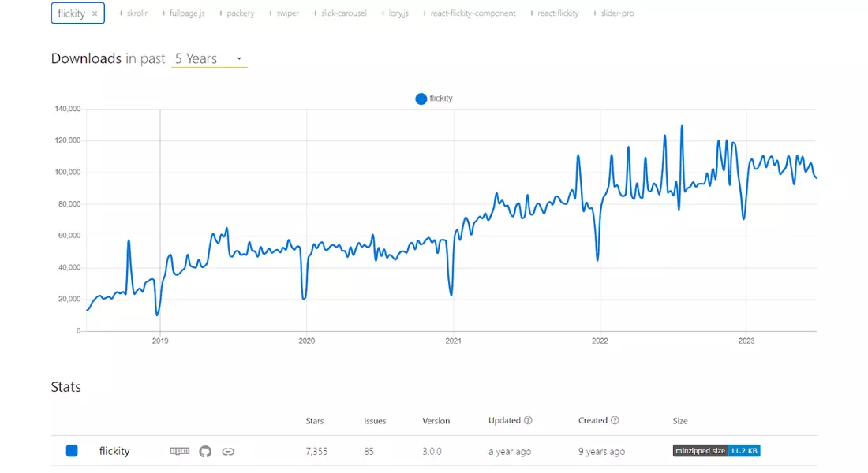
Task: Click the flickity blue color swatch
Action: (72, 451)
